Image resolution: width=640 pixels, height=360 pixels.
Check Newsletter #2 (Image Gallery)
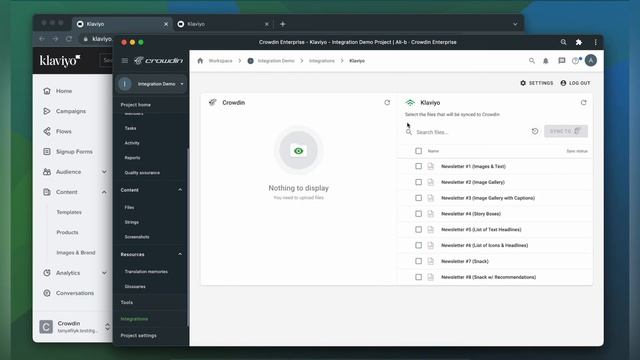[x=418, y=182]
